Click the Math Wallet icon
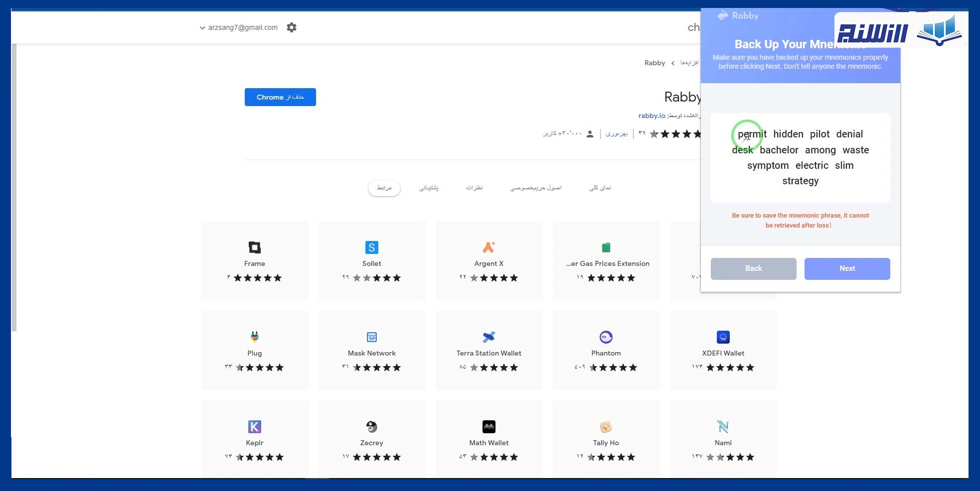Image resolution: width=980 pixels, height=491 pixels. 489,427
